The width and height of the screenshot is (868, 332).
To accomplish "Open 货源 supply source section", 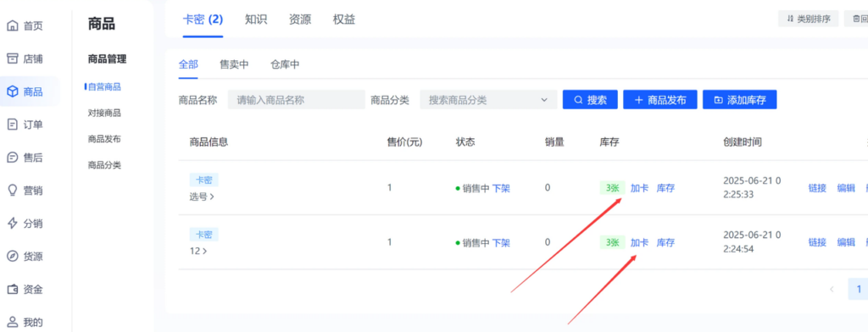I will coord(25,256).
